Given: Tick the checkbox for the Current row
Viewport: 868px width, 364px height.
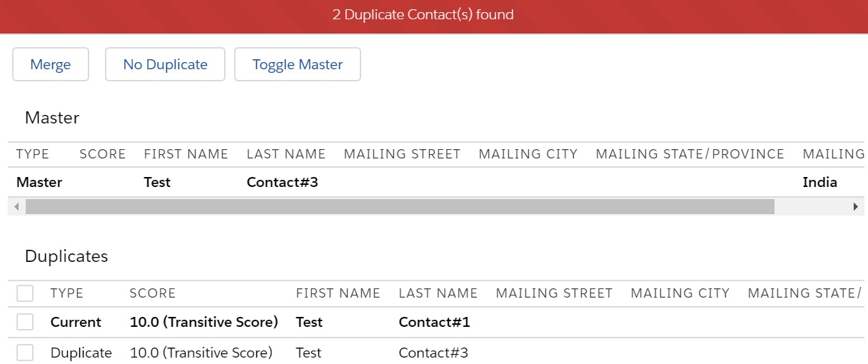Looking at the screenshot, I should (x=25, y=323).
